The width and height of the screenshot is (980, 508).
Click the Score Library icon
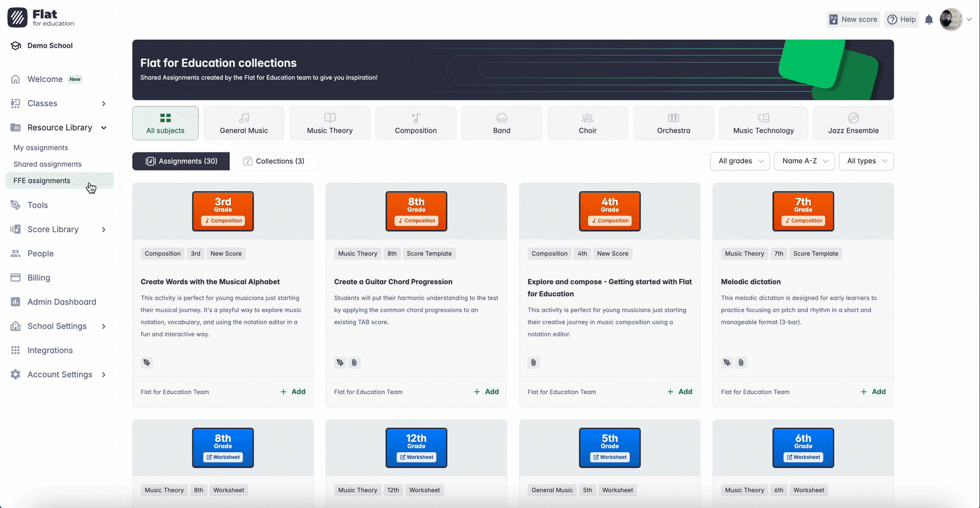15,229
